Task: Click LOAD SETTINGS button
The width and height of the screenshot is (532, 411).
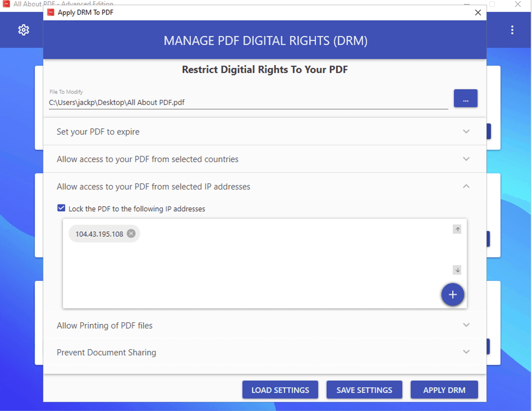Action: [x=280, y=390]
